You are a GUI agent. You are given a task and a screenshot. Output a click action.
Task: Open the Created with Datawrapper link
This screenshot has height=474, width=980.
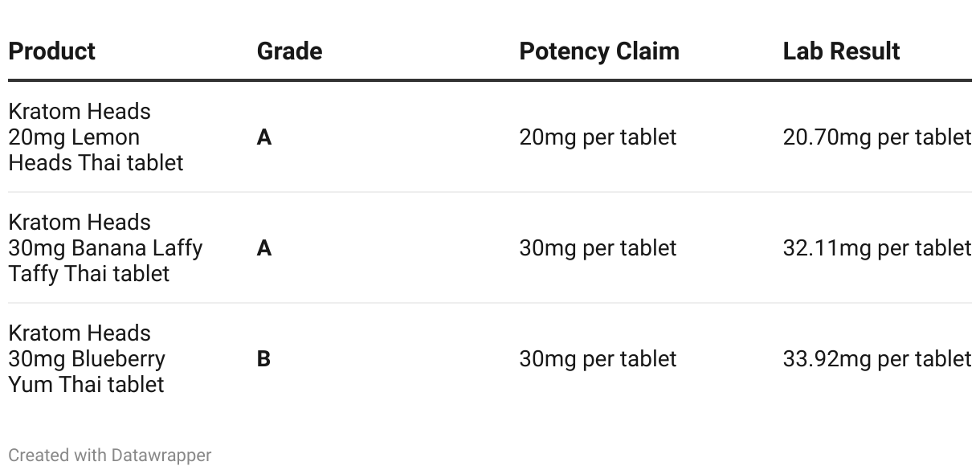pyautogui.click(x=110, y=456)
